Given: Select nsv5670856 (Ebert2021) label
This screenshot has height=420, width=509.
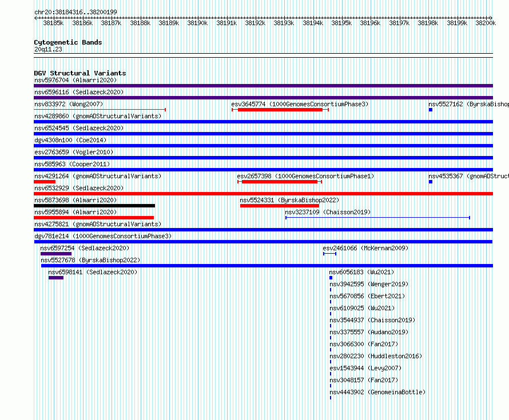Looking at the screenshot, I should coord(367,296).
